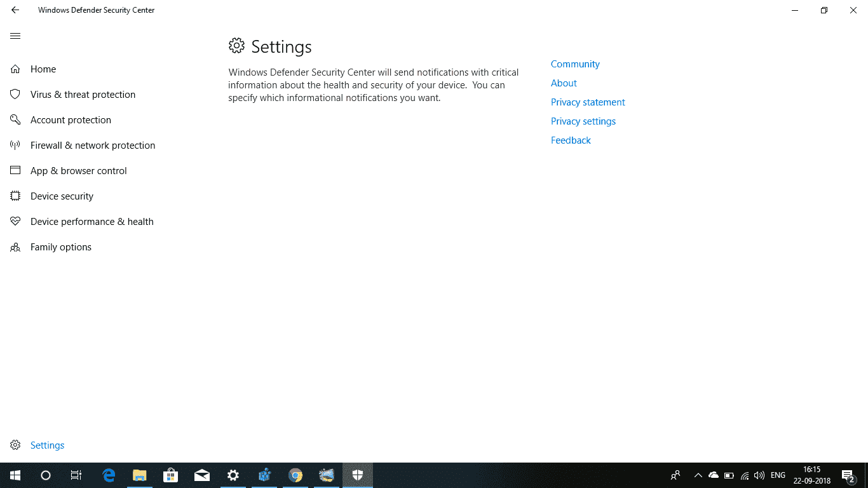The height and width of the screenshot is (488, 868).
Task: Open the Community link
Action: [575, 64]
